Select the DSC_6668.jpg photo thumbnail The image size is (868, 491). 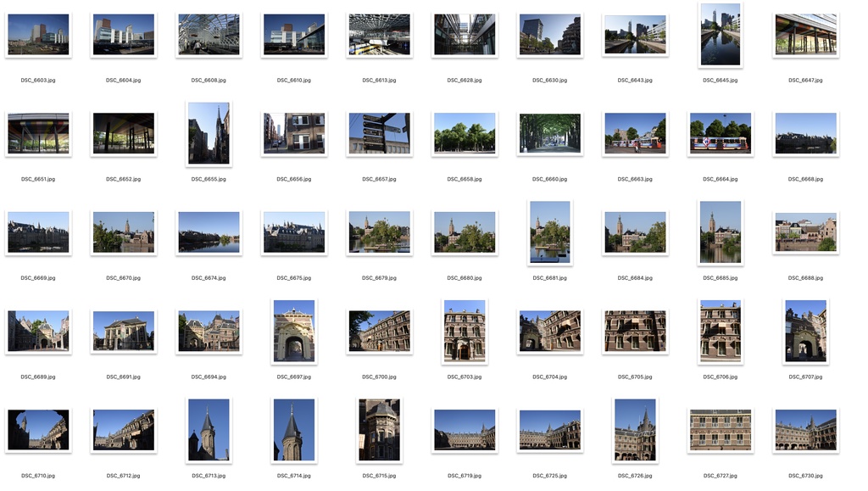[805, 133]
